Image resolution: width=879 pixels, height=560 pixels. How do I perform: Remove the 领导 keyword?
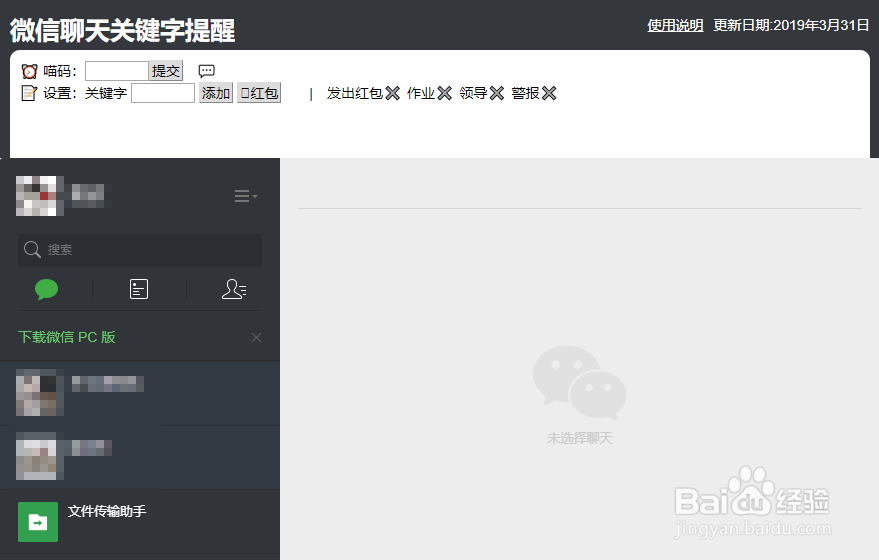pos(497,93)
